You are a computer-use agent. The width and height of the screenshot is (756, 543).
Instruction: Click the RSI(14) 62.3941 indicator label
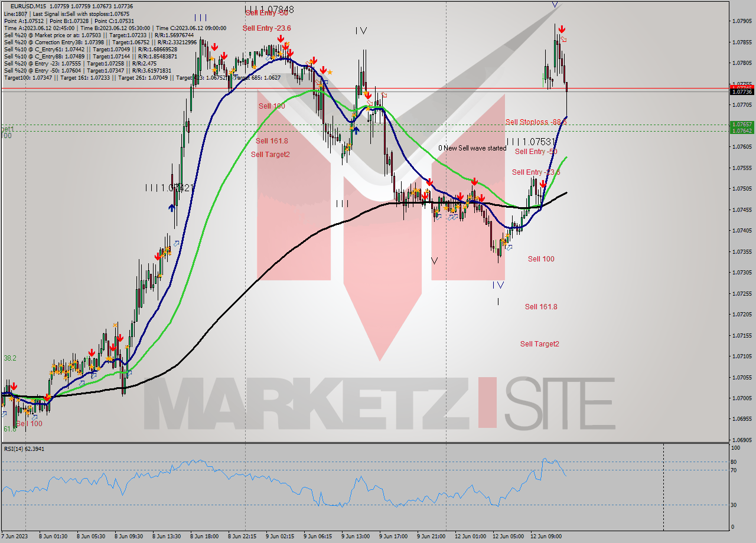[24, 449]
